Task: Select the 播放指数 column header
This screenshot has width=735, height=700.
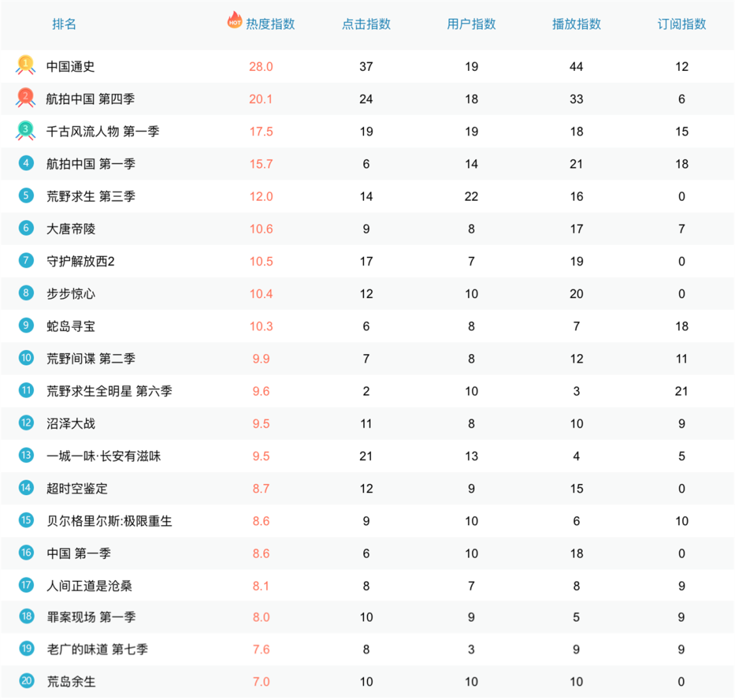Action: coord(576,25)
